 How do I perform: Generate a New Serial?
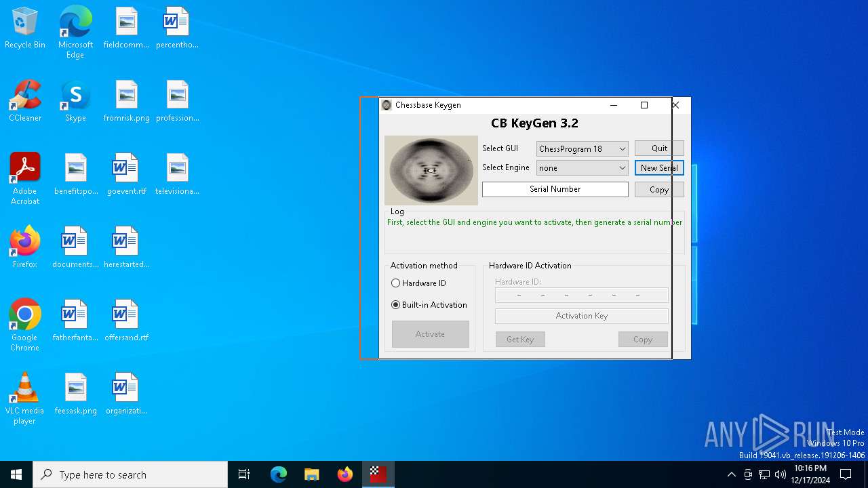[x=659, y=167]
